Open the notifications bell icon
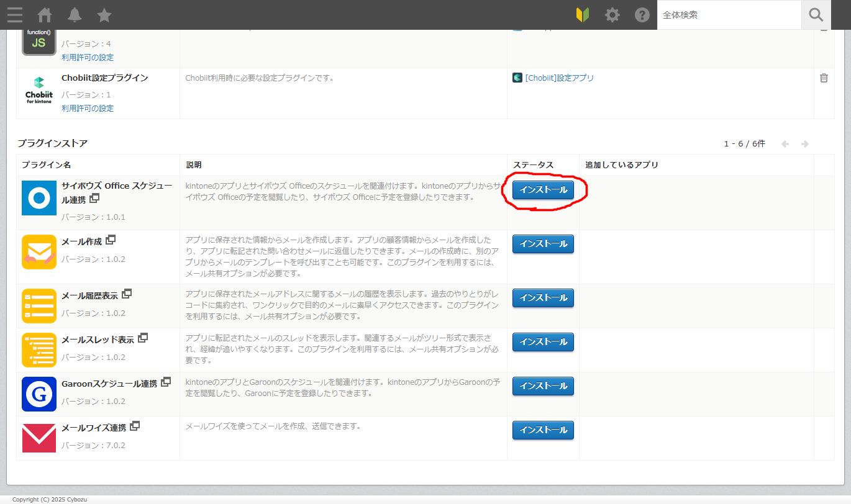 (x=75, y=15)
